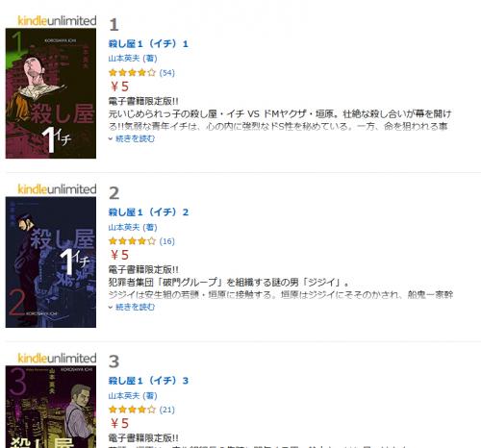Screen dimensions: 481x448
Task: Open the Kindle Unlimited logo above volume 3
Action: pos(57,359)
